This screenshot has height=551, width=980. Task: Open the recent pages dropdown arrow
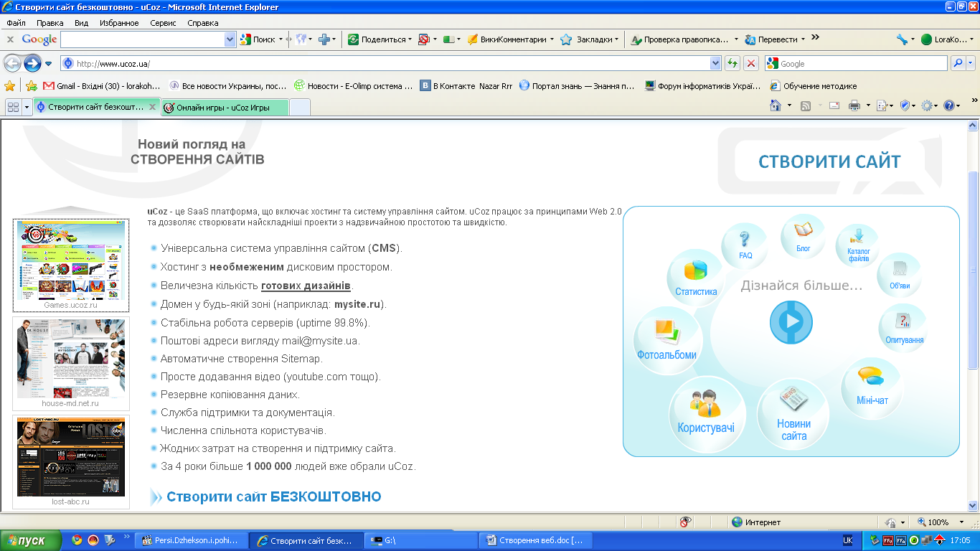pos(49,63)
